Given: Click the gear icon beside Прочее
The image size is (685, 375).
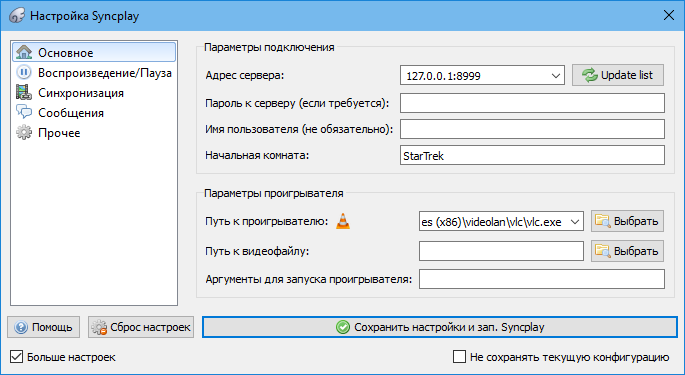Looking at the screenshot, I should tap(24, 132).
